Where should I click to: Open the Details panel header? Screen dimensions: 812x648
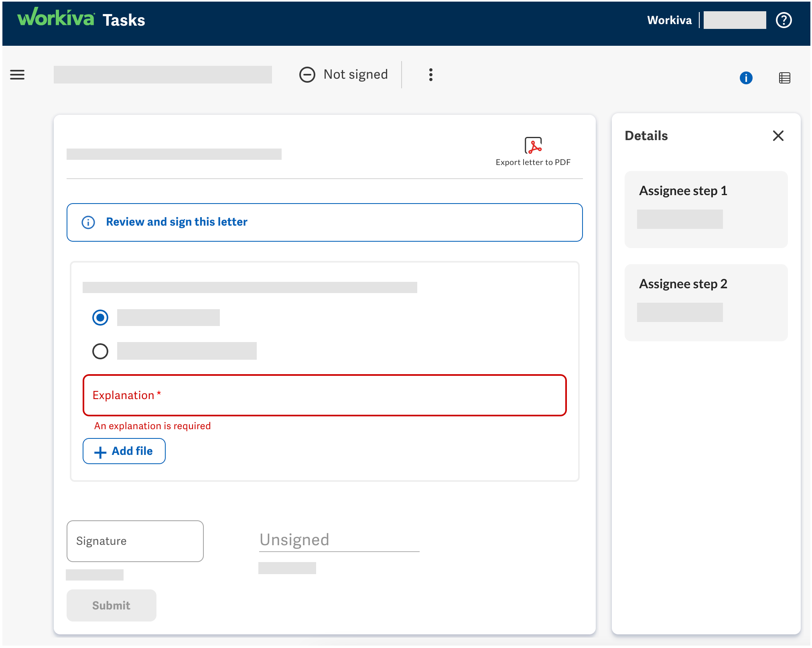[646, 136]
